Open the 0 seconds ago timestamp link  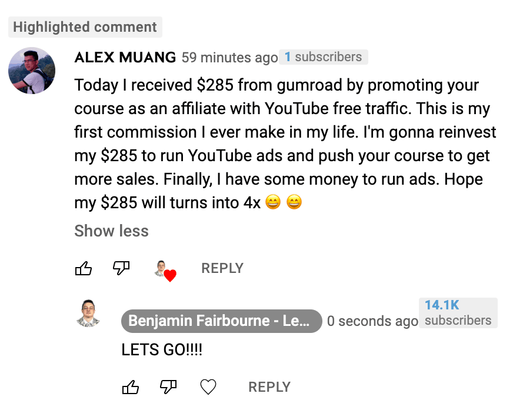(x=372, y=321)
